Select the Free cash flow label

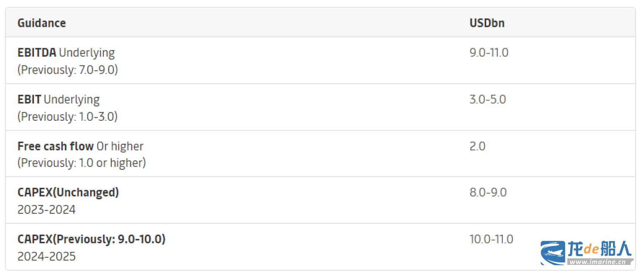point(55,146)
